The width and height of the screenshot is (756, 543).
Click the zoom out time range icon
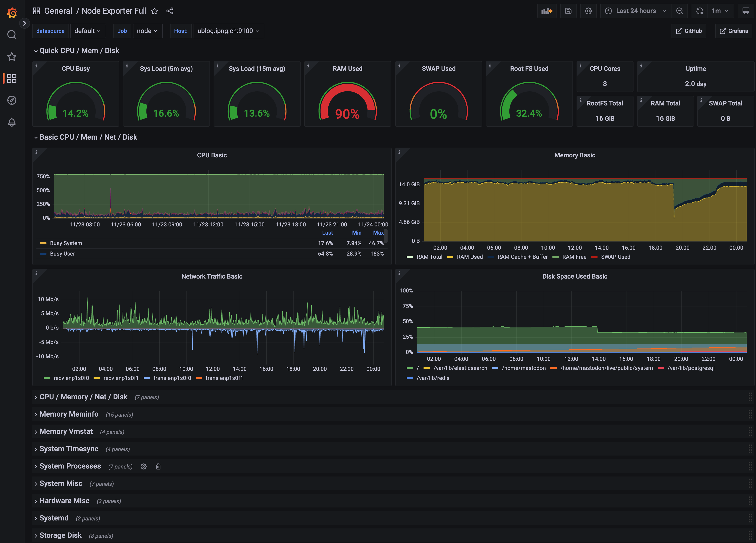point(680,11)
